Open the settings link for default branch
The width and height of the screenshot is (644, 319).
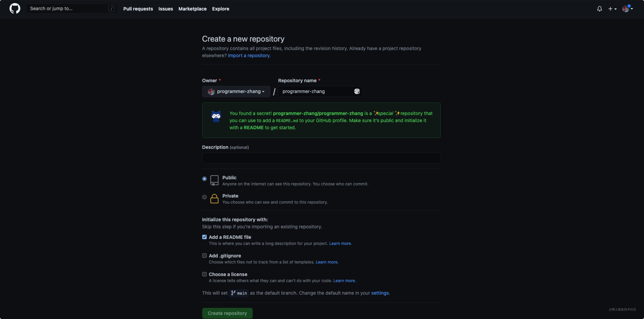[x=380, y=293]
